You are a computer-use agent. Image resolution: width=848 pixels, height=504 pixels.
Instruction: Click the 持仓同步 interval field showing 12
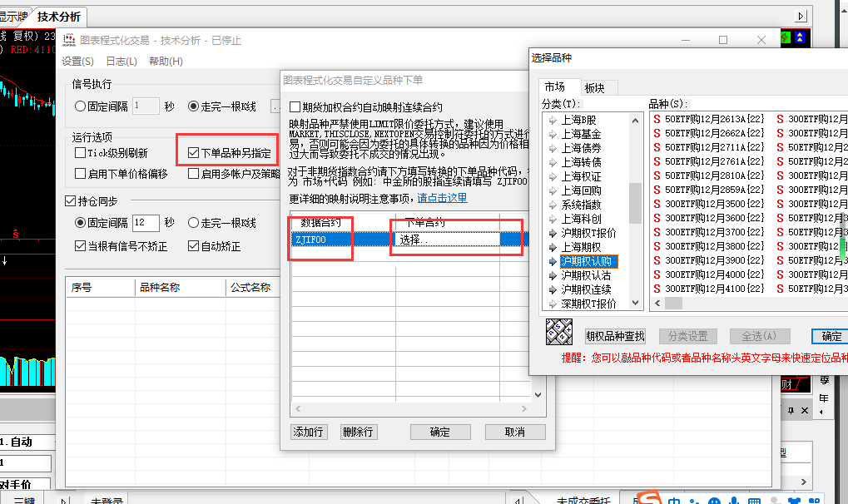(146, 222)
